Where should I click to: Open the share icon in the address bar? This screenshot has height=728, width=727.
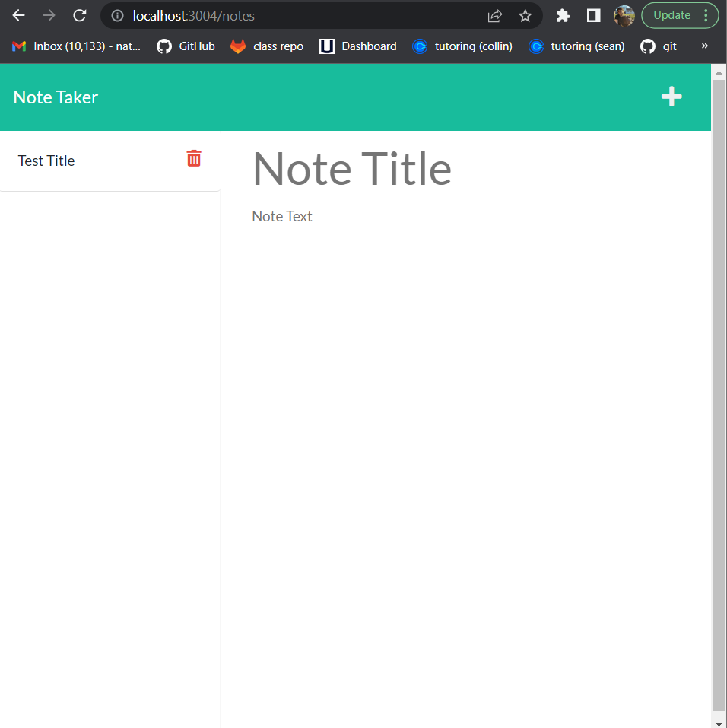(x=495, y=15)
